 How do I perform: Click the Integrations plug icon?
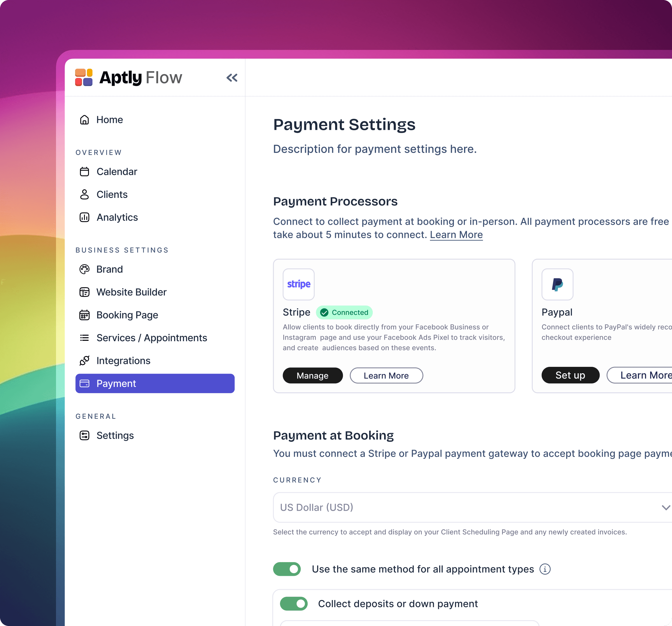coord(84,360)
